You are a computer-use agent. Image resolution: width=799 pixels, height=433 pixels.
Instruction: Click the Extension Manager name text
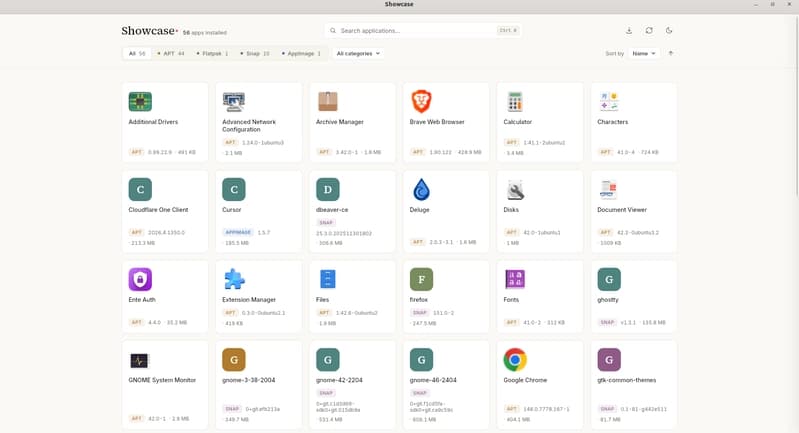coord(249,300)
